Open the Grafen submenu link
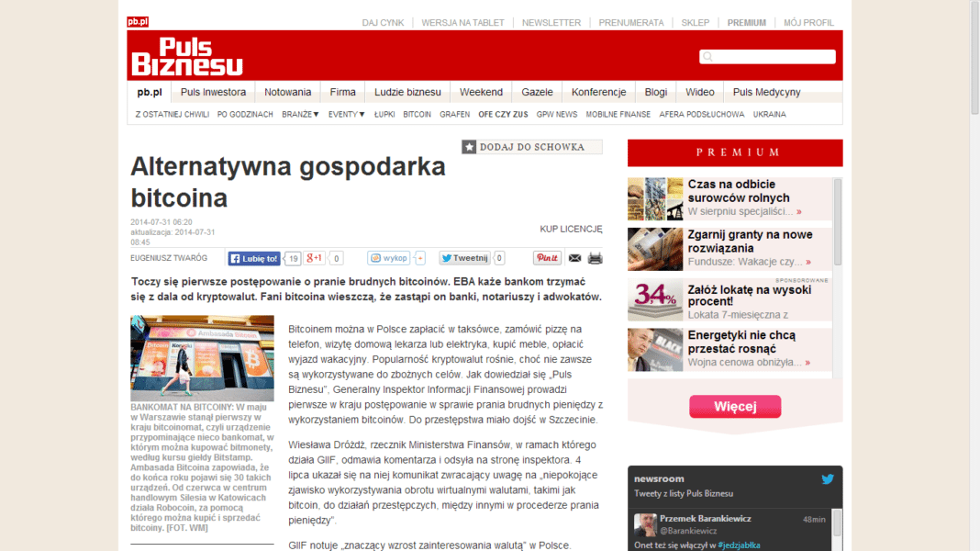 coord(454,115)
